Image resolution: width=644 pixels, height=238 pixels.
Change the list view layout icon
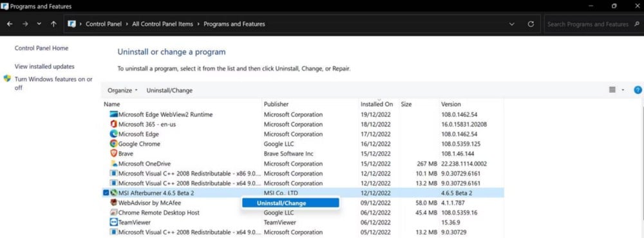click(612, 90)
